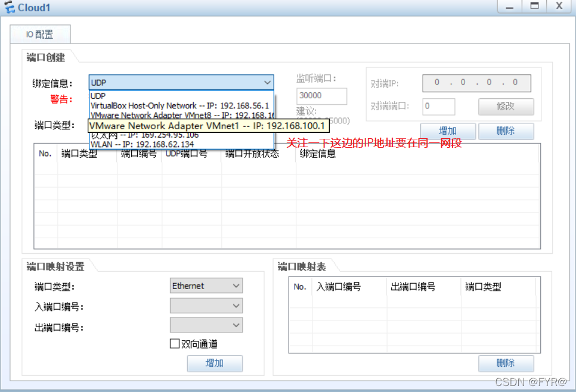Select 以太网 169.254.95.106 entry
The width and height of the screenshot is (576, 392).
click(x=181, y=135)
